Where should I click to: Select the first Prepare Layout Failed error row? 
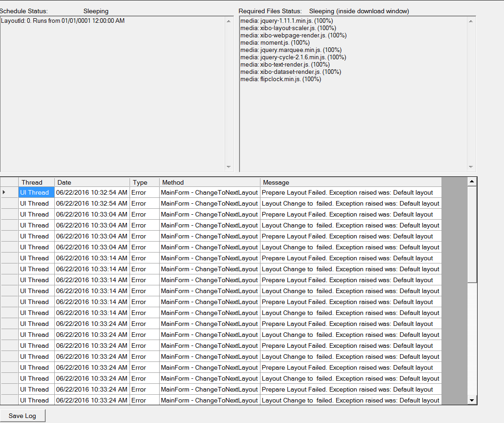[x=319, y=192]
